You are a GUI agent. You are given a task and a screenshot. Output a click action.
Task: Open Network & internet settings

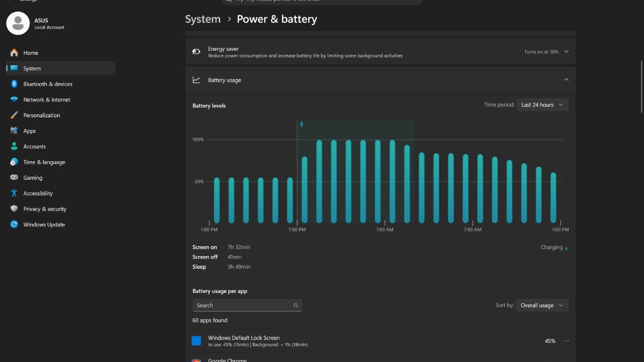(x=61, y=100)
